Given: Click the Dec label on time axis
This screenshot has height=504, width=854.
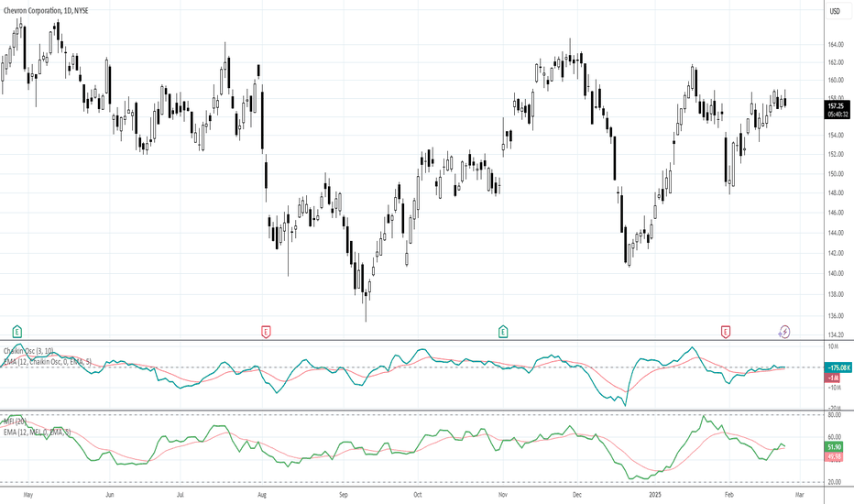Looking at the screenshot, I should (x=576, y=495).
